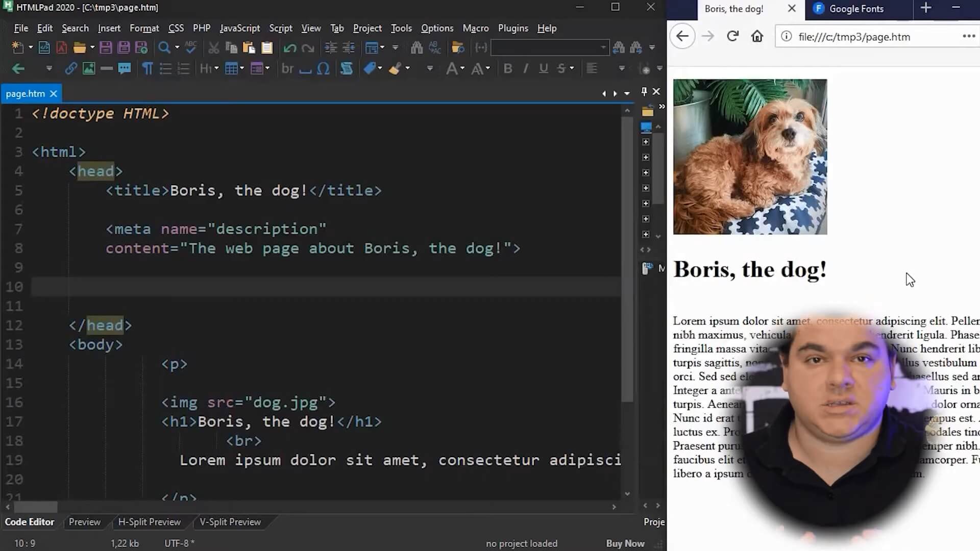Open the CSS menu
Screen dimensions: 980x551
coord(176,28)
